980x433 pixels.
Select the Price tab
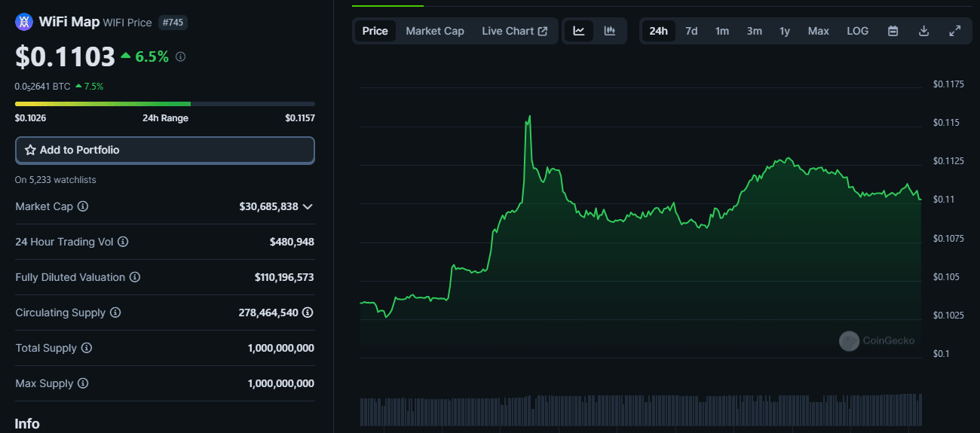click(x=375, y=31)
